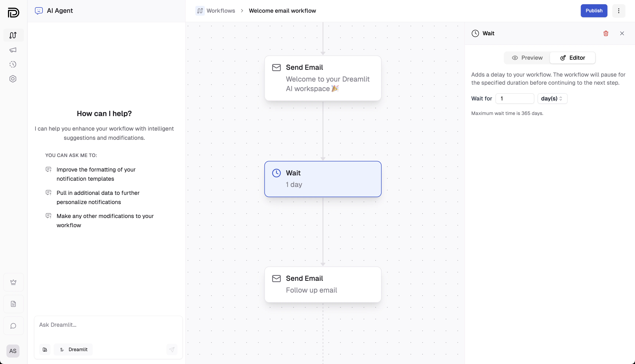Switch to the Preview tab
The width and height of the screenshot is (635, 364).
527,58
